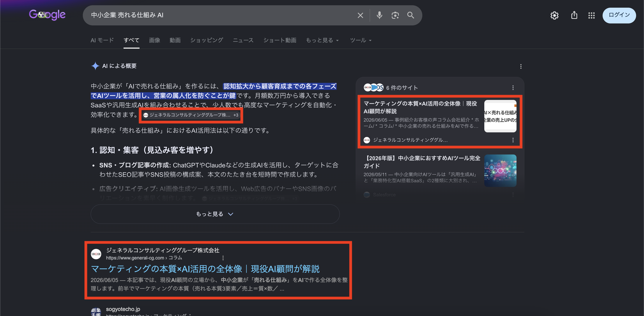Screen dimensions: 644x316
Task: Expand the ツール dropdown
Action: 361,40
